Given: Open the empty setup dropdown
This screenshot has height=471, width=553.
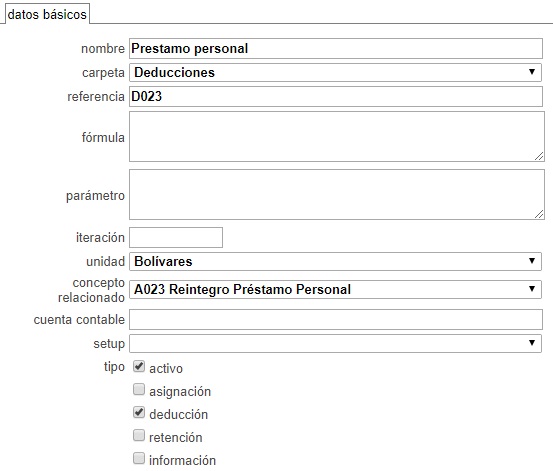Looking at the screenshot, I should point(335,343).
